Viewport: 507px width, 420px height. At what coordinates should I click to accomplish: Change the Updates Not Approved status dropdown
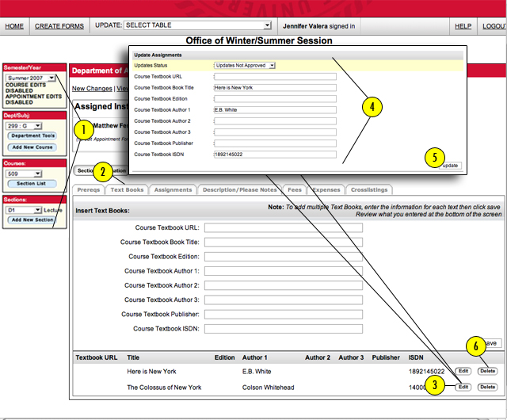tap(245, 65)
